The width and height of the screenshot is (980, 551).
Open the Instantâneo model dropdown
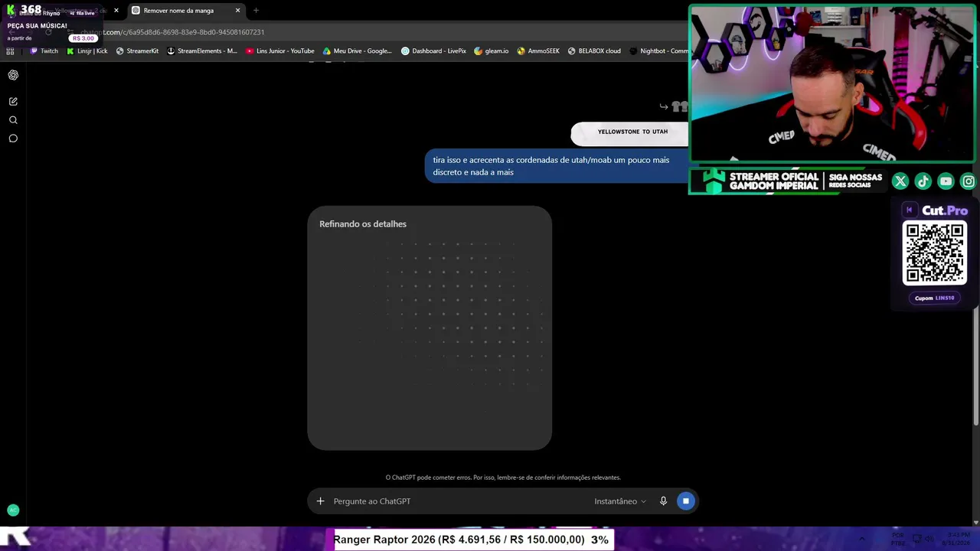coord(620,501)
